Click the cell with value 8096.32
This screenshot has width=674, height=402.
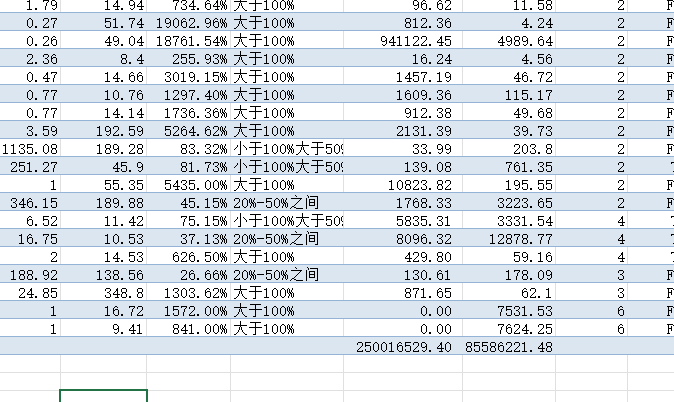coord(403,239)
